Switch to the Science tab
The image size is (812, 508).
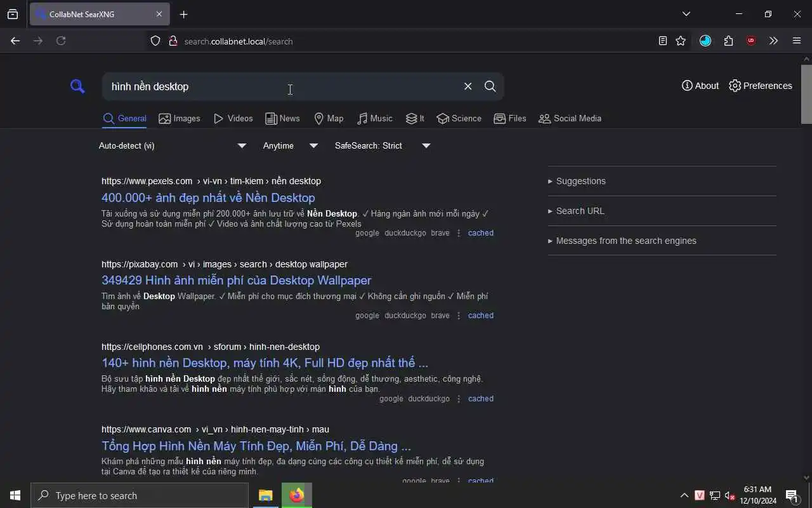click(459, 118)
